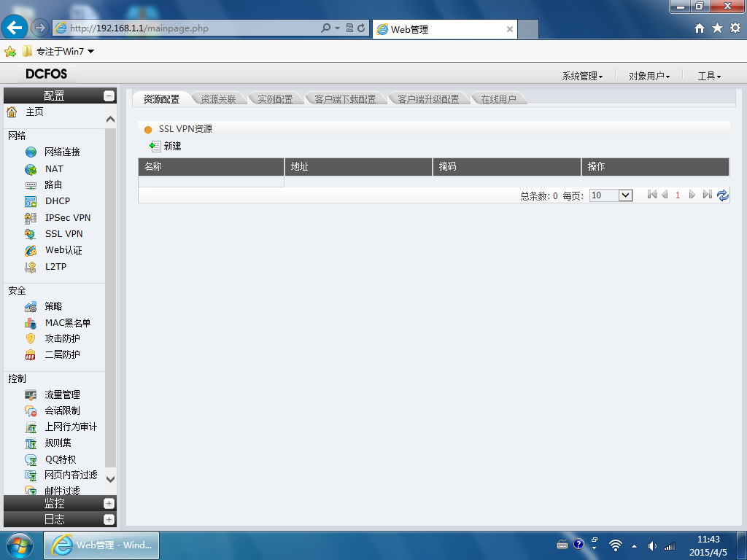Open the 网络连接 globe icon
This screenshot has width=747, height=560.
pos(31,152)
